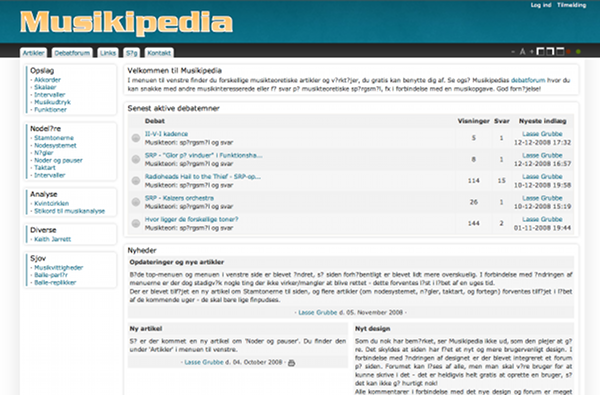Click topic status icon for Hvor ligger de forskellige toner
The height and width of the screenshot is (395, 600).
pyautogui.click(x=136, y=223)
